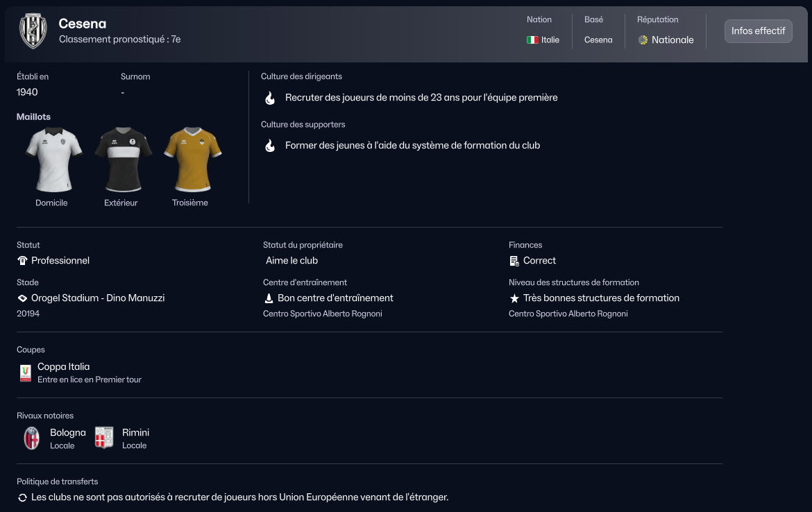
Task: Select the Extérieur away shirt
Action: pyautogui.click(x=123, y=160)
